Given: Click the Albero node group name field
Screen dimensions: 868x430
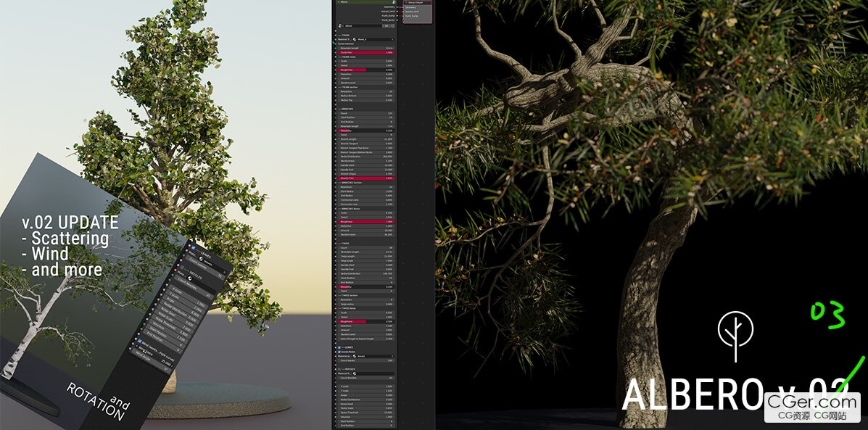Looking at the screenshot, I should [x=363, y=25].
